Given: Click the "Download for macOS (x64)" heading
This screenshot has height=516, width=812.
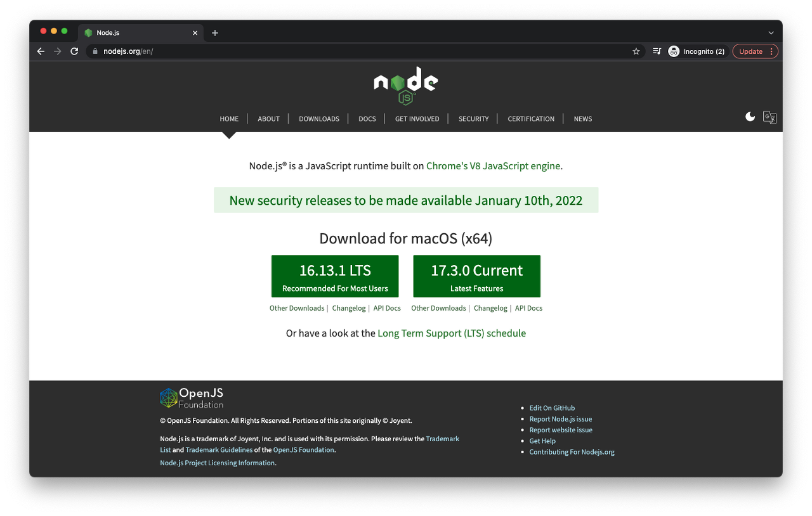Looking at the screenshot, I should click(406, 238).
